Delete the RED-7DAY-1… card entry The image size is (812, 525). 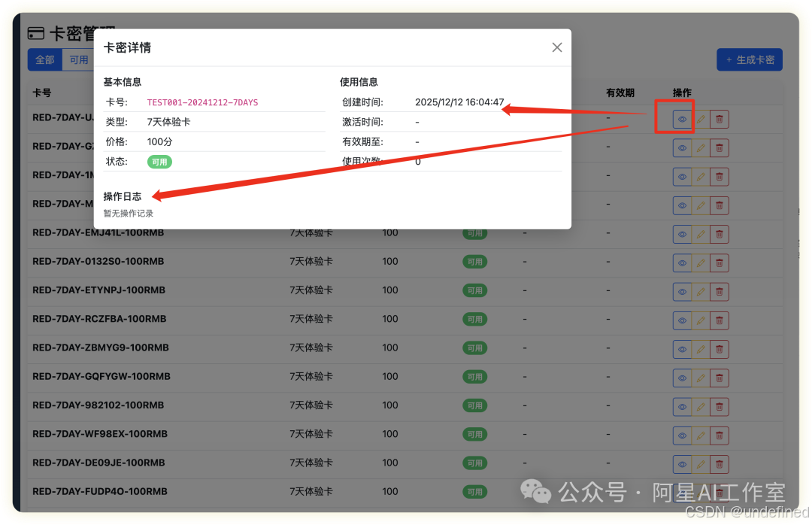[720, 177]
